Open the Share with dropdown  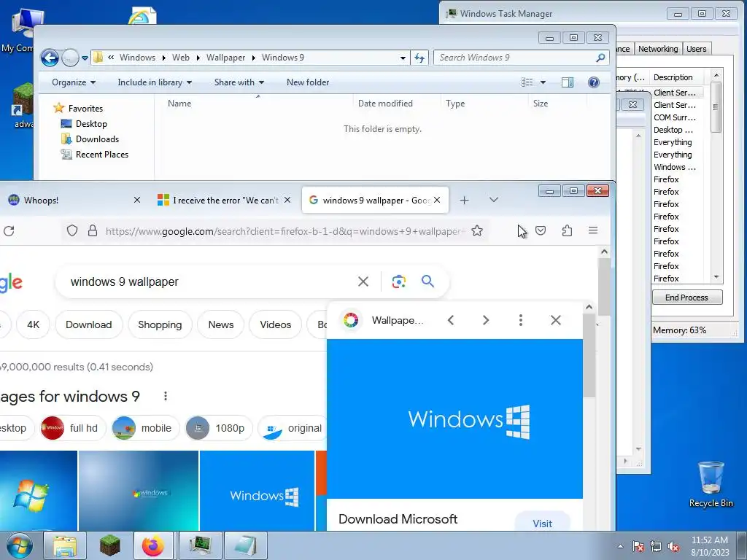coord(239,82)
